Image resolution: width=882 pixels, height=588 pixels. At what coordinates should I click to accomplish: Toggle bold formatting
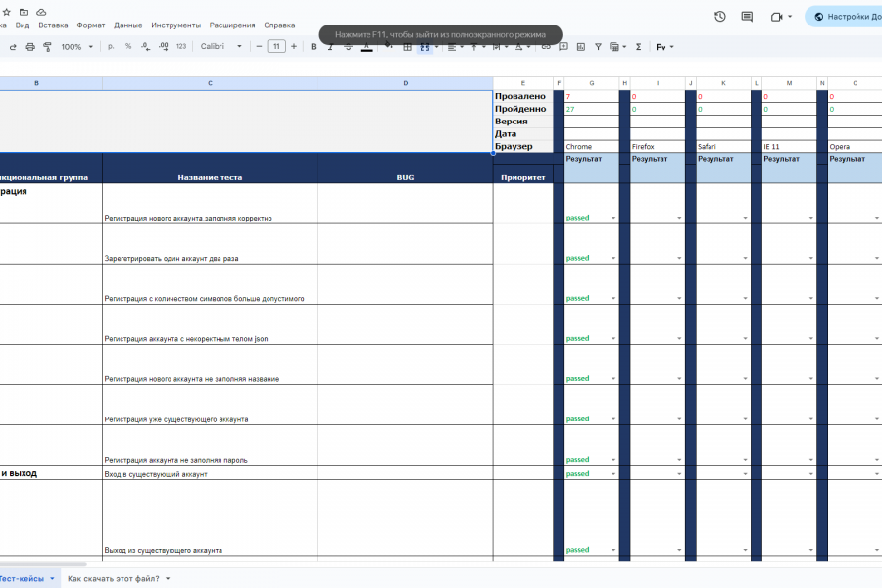click(x=314, y=47)
